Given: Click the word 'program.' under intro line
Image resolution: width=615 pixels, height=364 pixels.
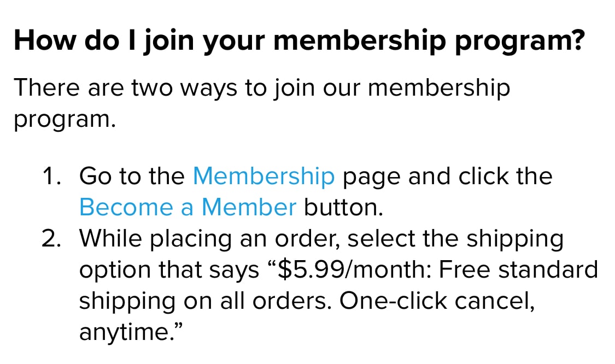Looking at the screenshot, I should pyautogui.click(x=65, y=119).
